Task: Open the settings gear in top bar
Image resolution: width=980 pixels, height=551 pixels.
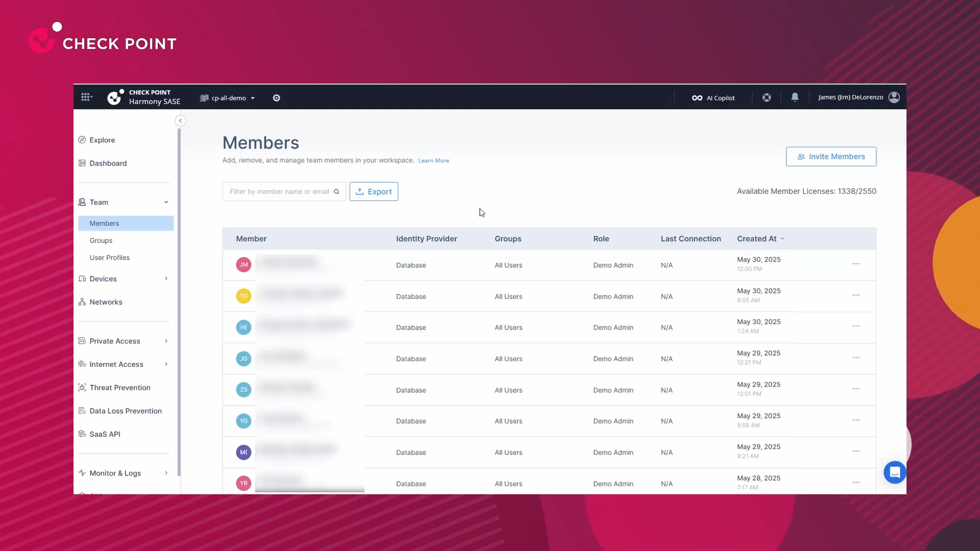Action: pos(276,98)
